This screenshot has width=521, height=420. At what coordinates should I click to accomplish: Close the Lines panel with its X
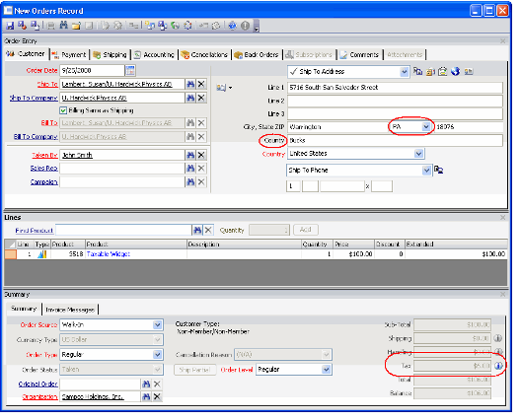(x=502, y=218)
